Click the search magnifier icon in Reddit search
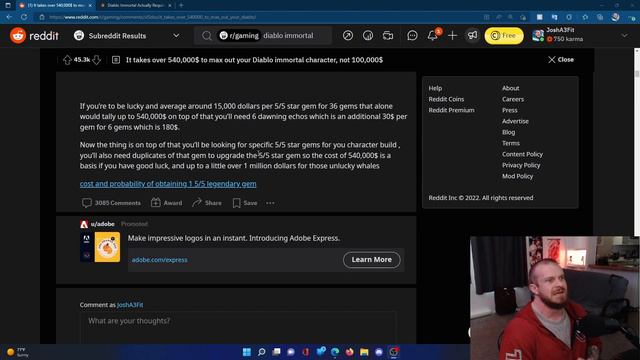The image size is (640, 360). tap(207, 36)
